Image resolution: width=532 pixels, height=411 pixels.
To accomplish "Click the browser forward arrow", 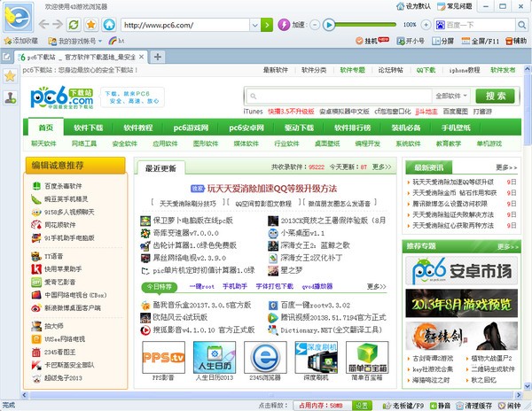I will pyautogui.click(x=58, y=25).
